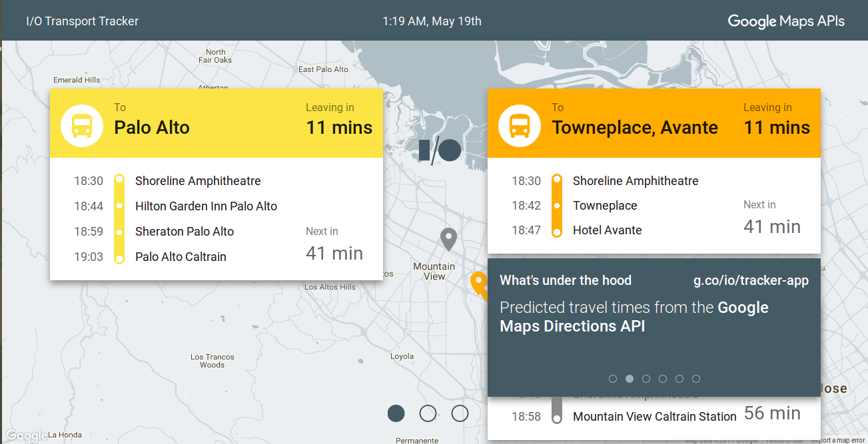Click the Loyola map label

pyautogui.click(x=402, y=357)
